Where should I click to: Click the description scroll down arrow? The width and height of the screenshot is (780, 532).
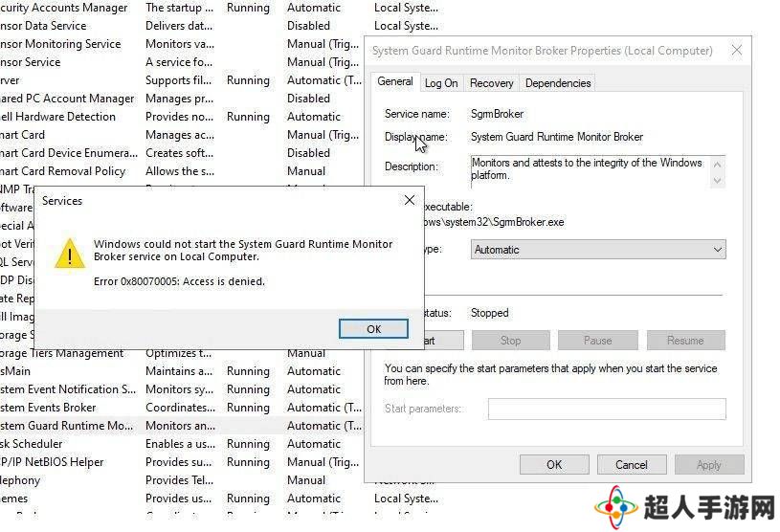point(718,181)
